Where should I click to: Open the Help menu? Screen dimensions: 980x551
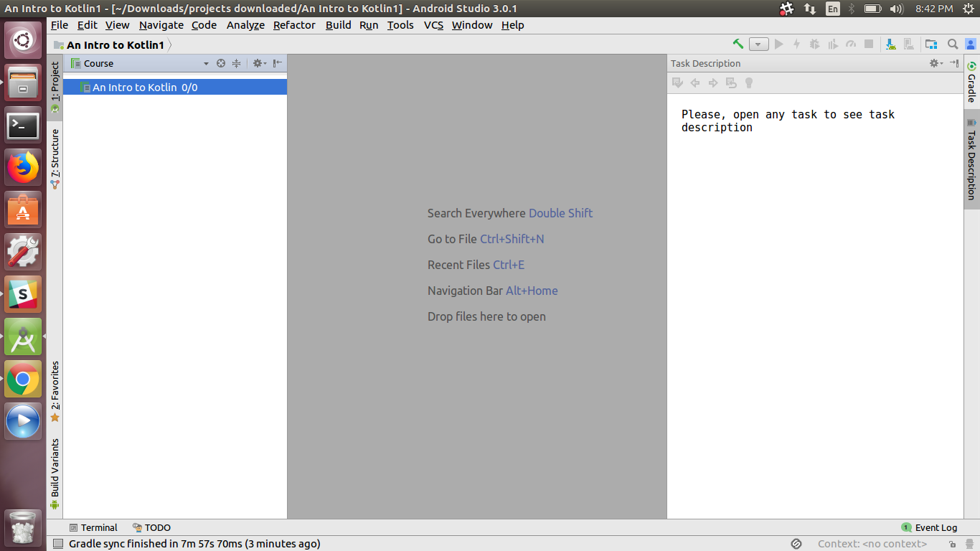512,25
